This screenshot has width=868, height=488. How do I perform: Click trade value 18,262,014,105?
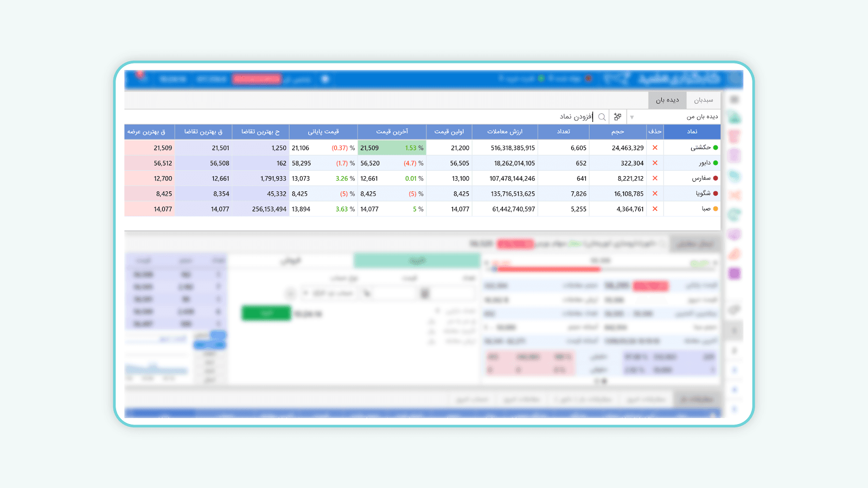click(x=514, y=163)
